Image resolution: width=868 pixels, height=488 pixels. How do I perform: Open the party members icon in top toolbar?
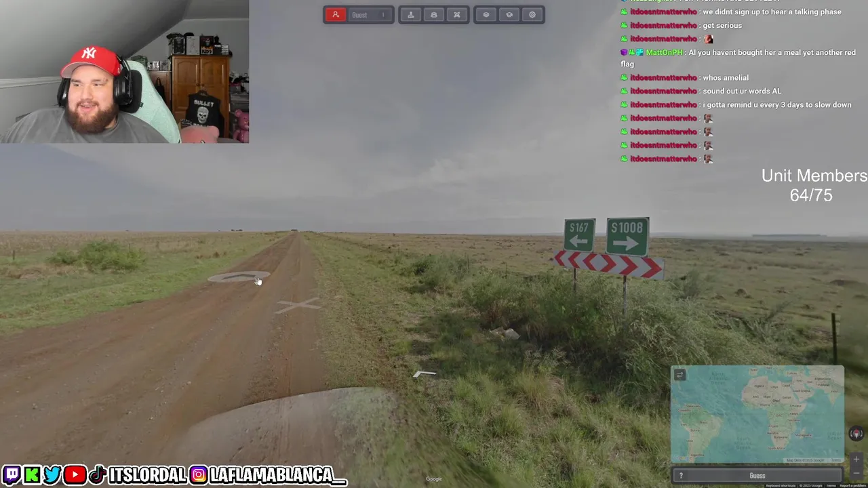[434, 15]
